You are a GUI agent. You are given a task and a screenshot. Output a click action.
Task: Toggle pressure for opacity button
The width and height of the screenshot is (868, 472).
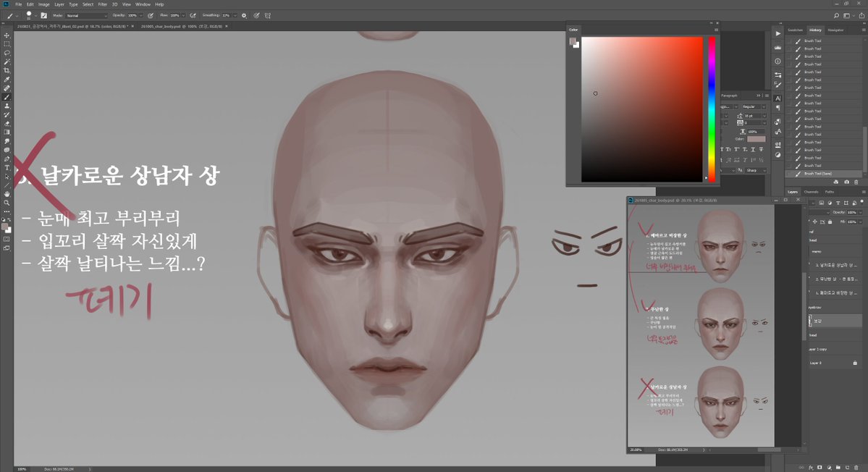pos(151,15)
